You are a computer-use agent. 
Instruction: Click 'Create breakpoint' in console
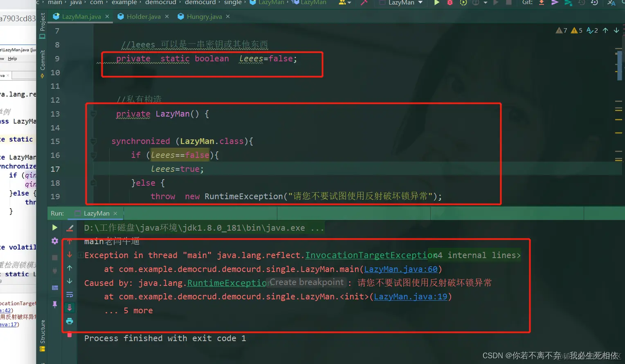coord(307,282)
